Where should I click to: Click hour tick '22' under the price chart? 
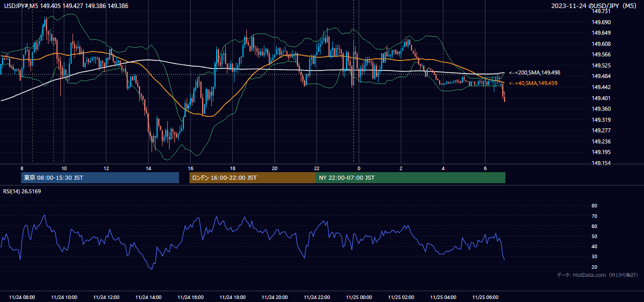point(316,168)
